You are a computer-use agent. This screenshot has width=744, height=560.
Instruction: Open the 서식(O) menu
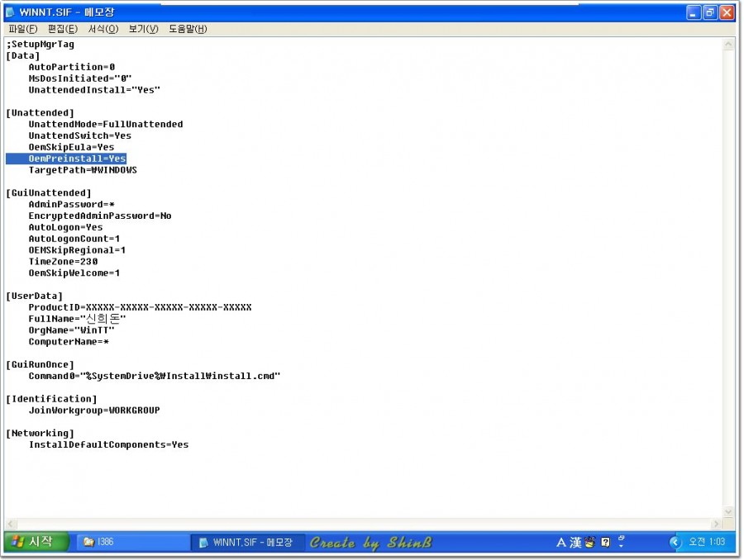[x=103, y=29]
